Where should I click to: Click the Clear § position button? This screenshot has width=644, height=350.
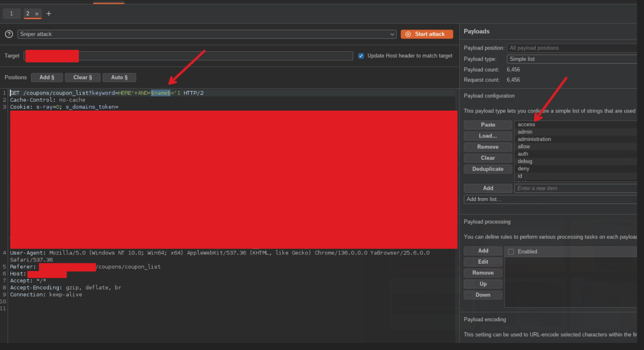[x=82, y=77]
